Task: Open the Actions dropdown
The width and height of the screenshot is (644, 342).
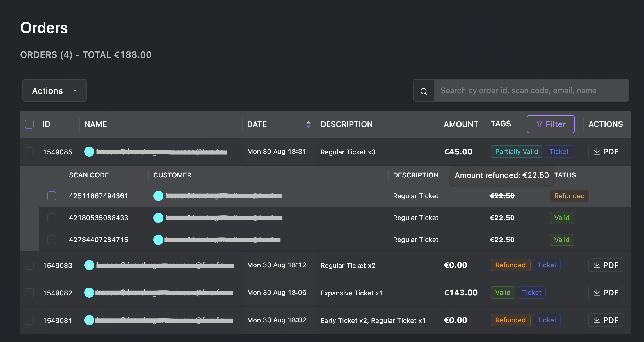Action: point(54,90)
